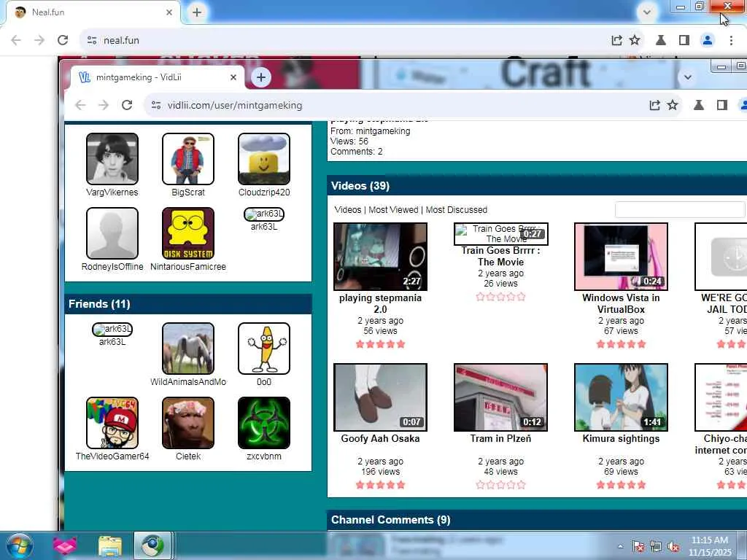
Task: Rate Train Goes Brrrr with fifth star
Action: (x=521, y=297)
